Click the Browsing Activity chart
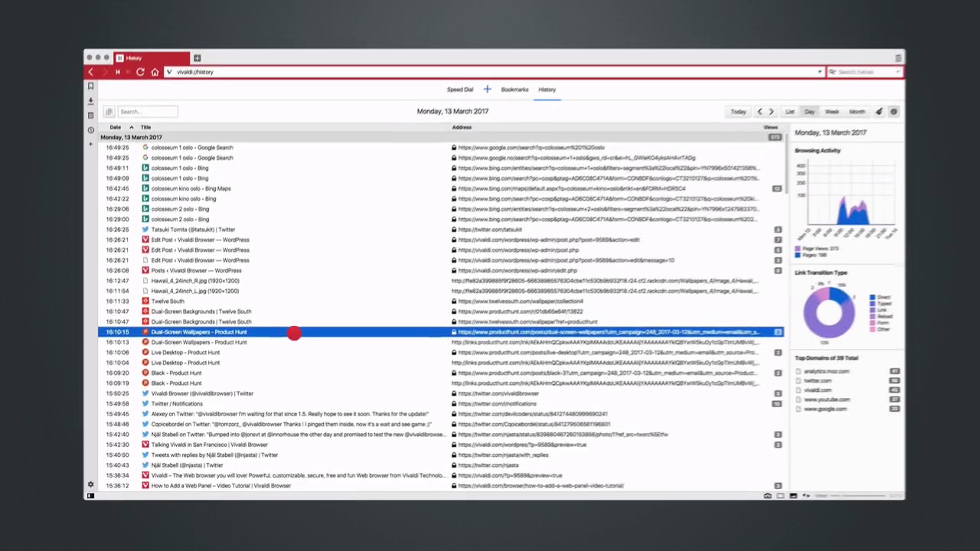Image resolution: width=980 pixels, height=551 pixels. click(846, 201)
